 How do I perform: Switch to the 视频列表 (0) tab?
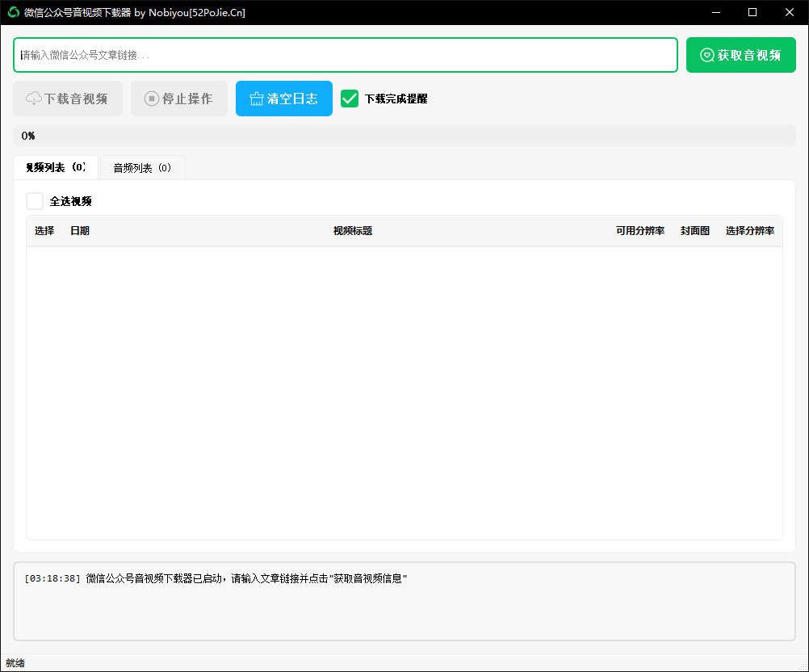(56, 167)
